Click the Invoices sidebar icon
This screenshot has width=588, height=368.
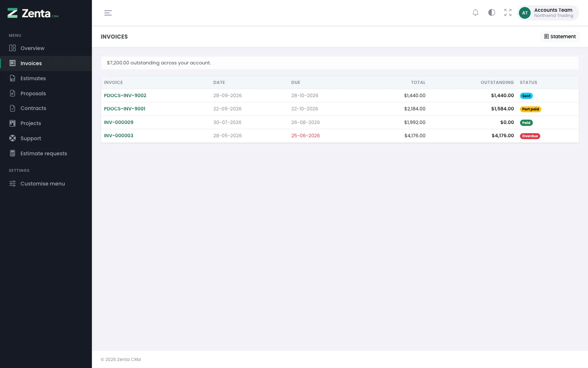(x=12, y=63)
